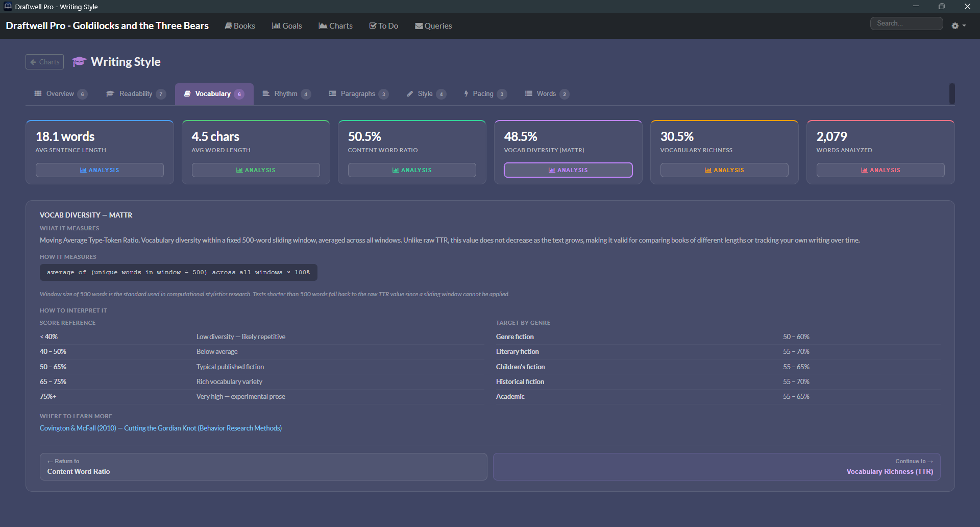Click the 50.5% content word ratio value
The width and height of the screenshot is (980, 527).
tap(364, 136)
